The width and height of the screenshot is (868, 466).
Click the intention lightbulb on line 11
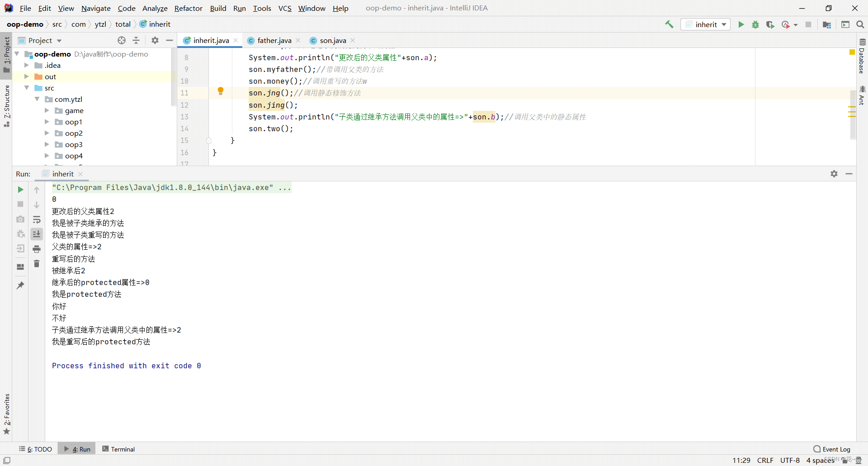tap(221, 91)
